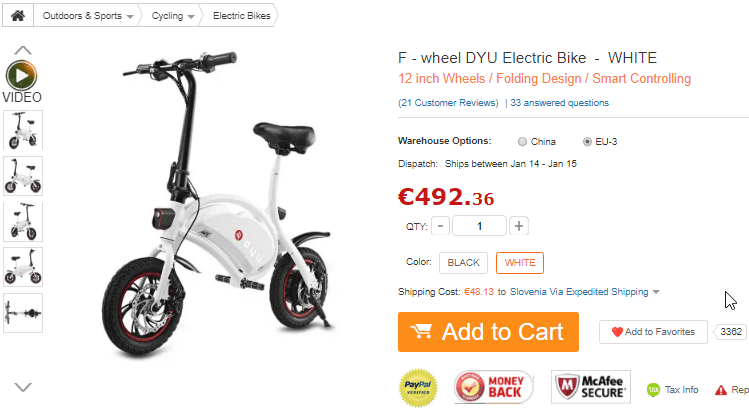Image resolution: width=749 pixels, height=410 pixels.
Task: Increase quantity with the plus button
Action: pos(519,226)
